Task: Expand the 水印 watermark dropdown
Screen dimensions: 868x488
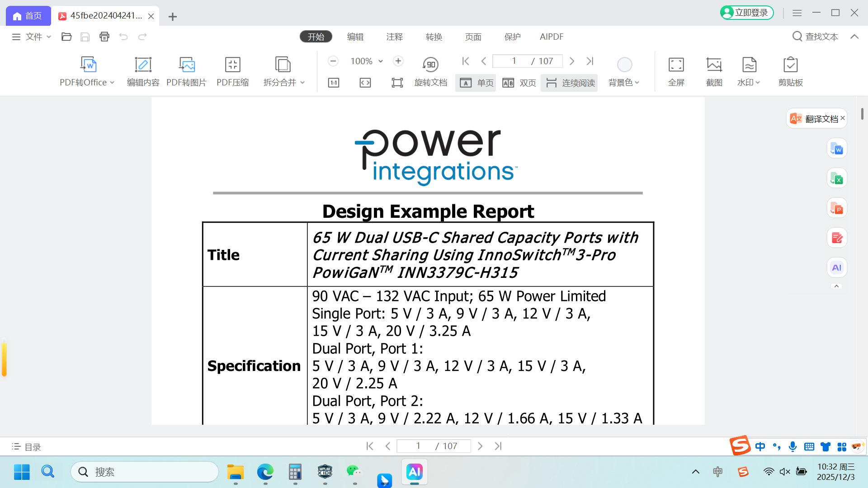Action: point(758,83)
